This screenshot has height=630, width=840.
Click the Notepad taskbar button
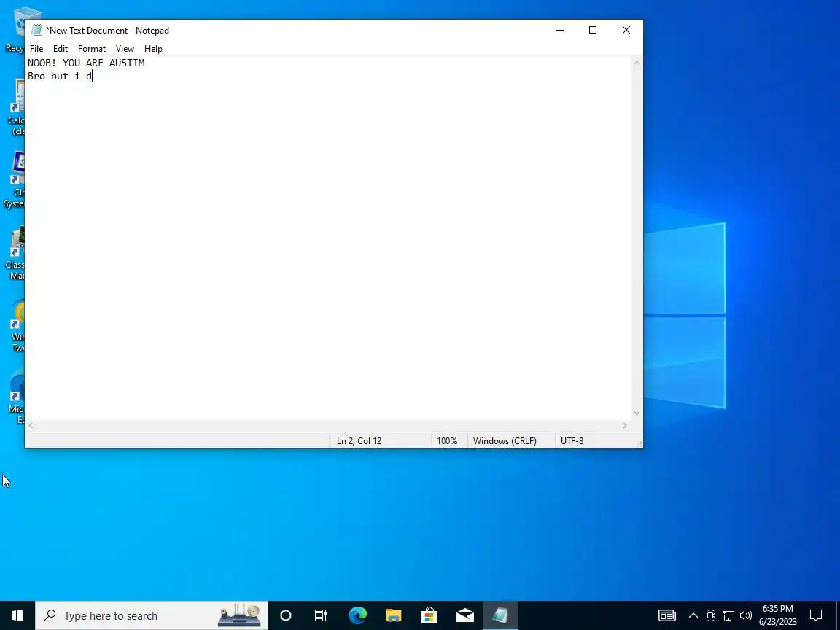tap(501, 615)
